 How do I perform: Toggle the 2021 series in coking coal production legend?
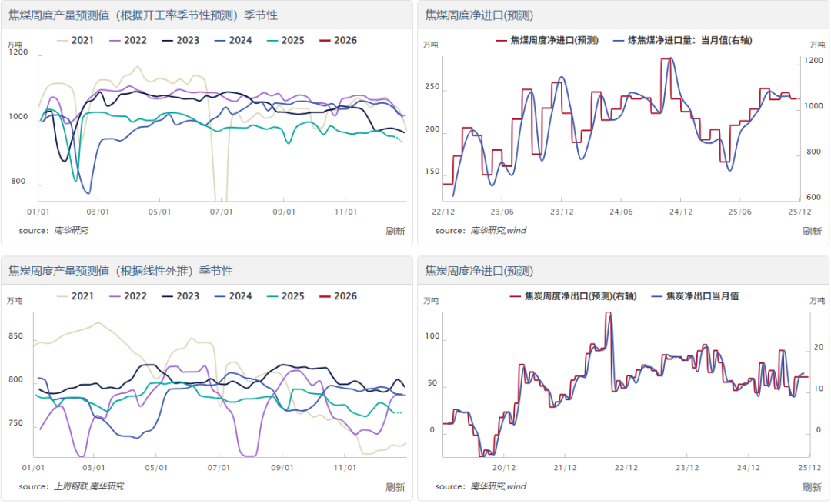[x=75, y=41]
